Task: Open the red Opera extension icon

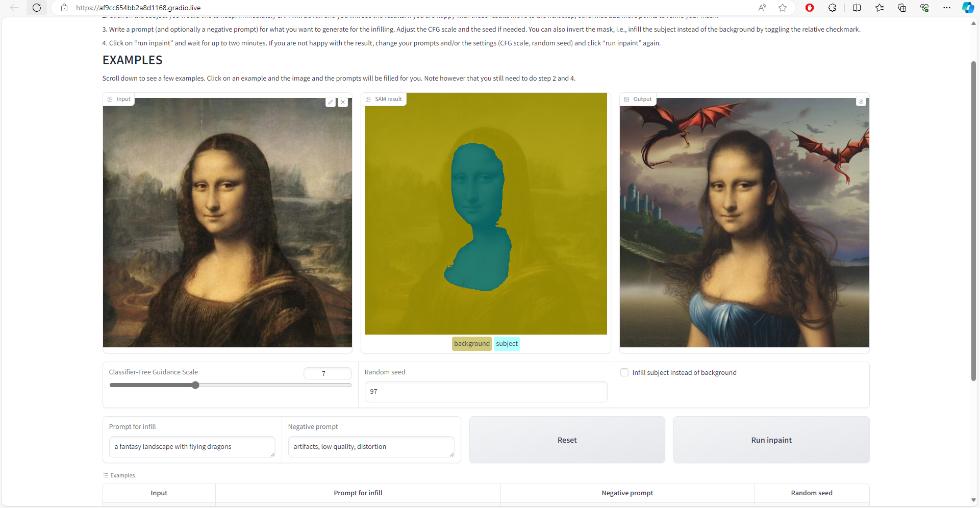Action: pyautogui.click(x=810, y=8)
